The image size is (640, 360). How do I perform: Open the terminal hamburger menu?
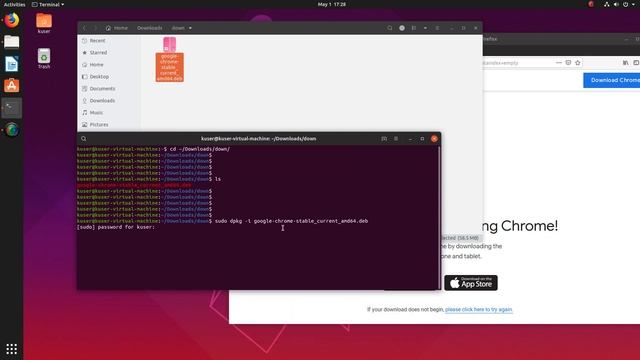[396, 139]
